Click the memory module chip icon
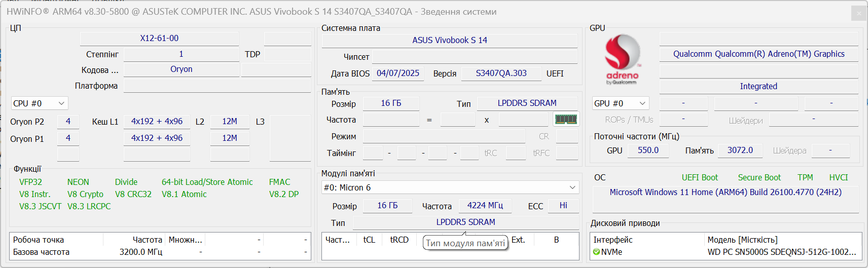Screen dimensions: 868x268 click(x=566, y=119)
